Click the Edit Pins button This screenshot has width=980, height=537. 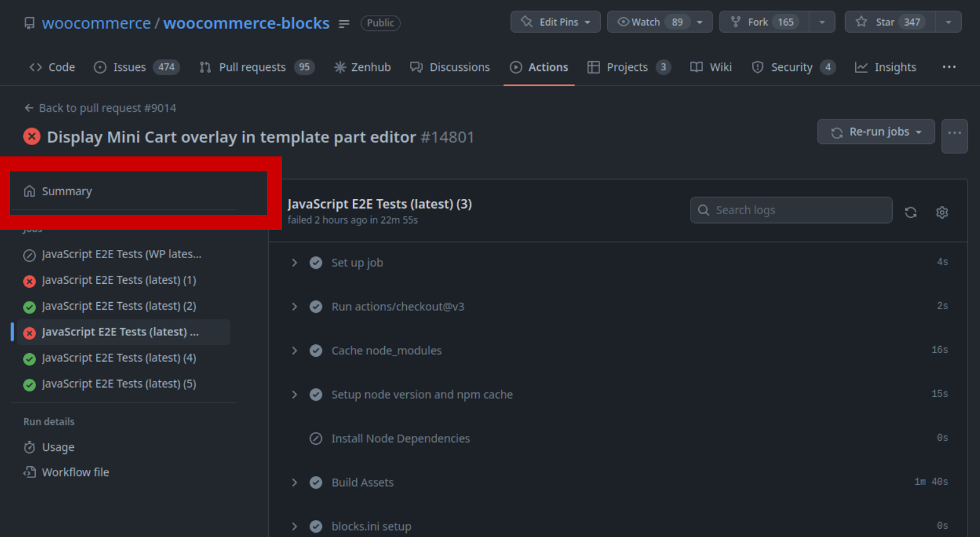click(556, 22)
